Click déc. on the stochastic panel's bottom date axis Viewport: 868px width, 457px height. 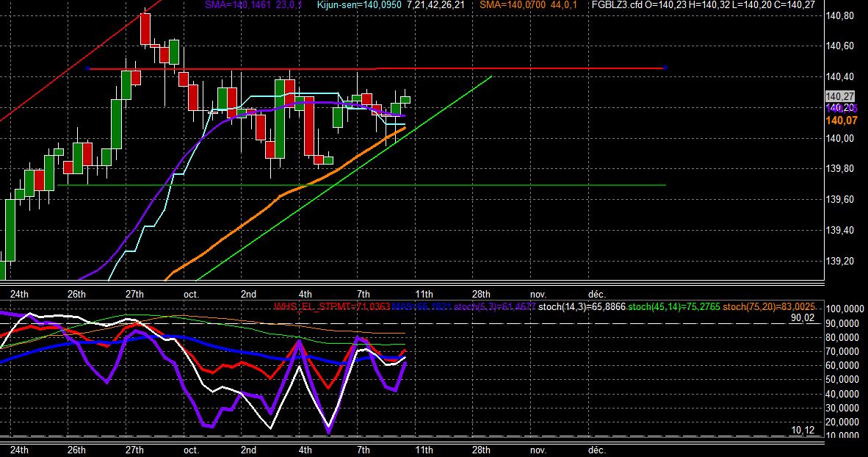597,450
